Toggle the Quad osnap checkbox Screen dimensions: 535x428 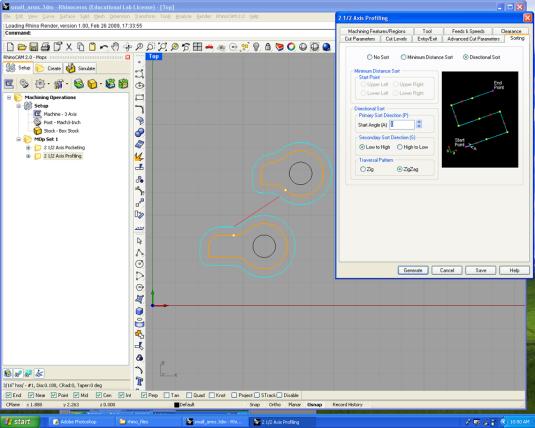tap(189, 395)
